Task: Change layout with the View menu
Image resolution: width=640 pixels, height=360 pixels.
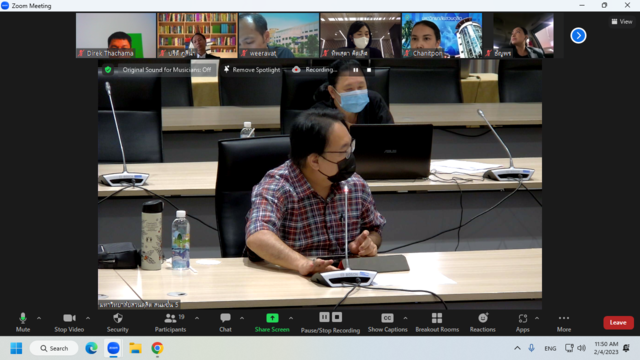Action: click(x=622, y=22)
